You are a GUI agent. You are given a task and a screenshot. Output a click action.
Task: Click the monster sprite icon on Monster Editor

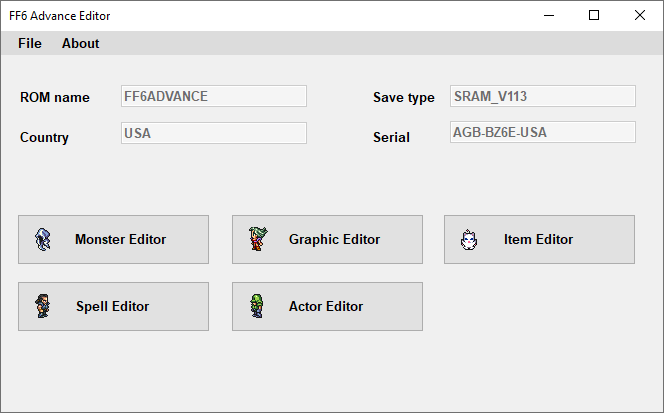(43, 239)
